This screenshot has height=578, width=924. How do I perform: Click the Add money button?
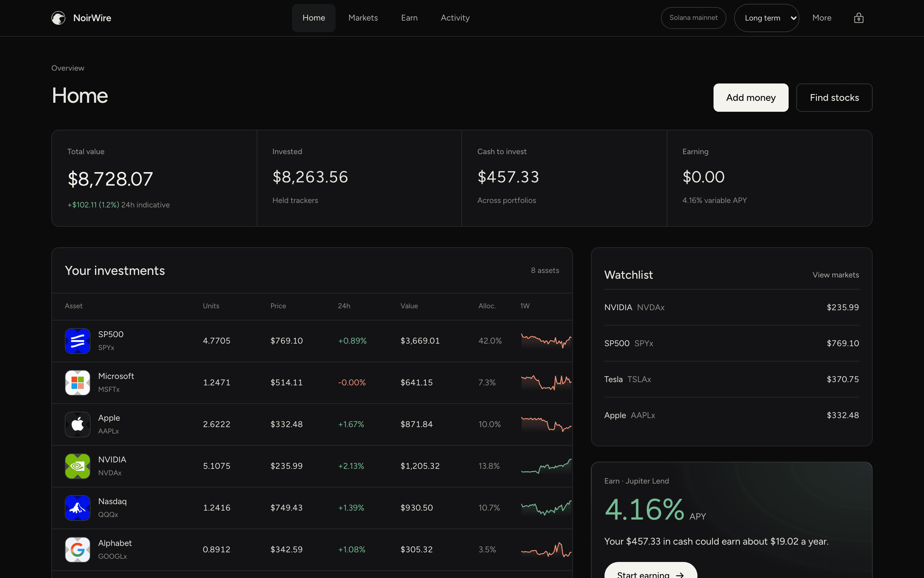tap(751, 98)
